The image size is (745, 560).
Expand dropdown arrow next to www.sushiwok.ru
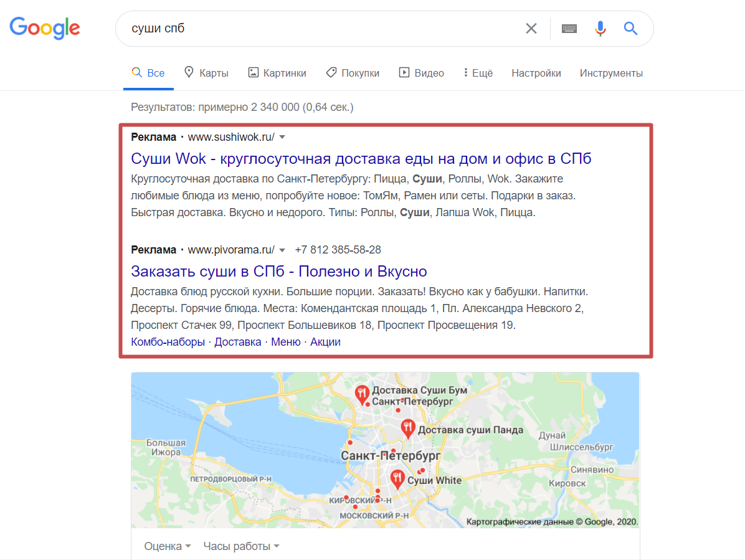282,137
